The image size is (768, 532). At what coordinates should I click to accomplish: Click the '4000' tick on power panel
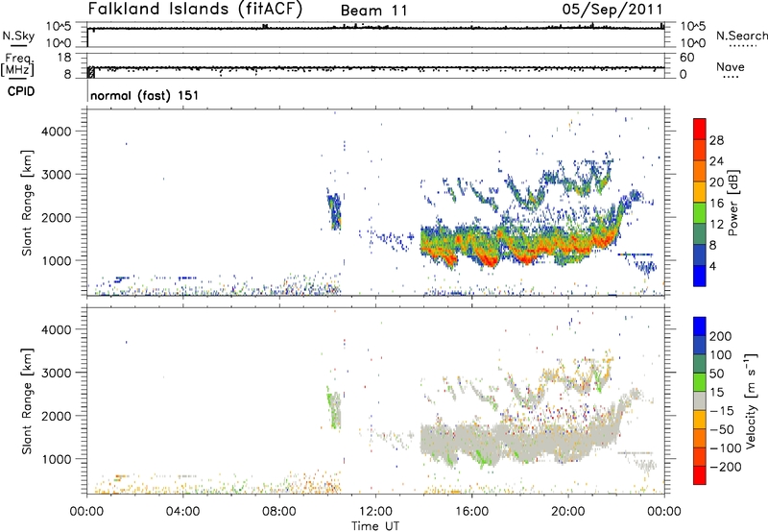(x=57, y=132)
